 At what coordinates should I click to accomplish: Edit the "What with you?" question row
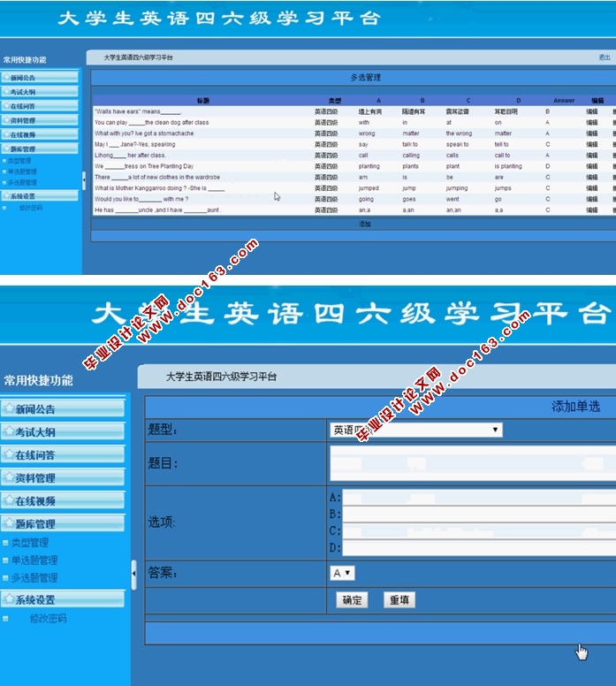click(x=592, y=133)
